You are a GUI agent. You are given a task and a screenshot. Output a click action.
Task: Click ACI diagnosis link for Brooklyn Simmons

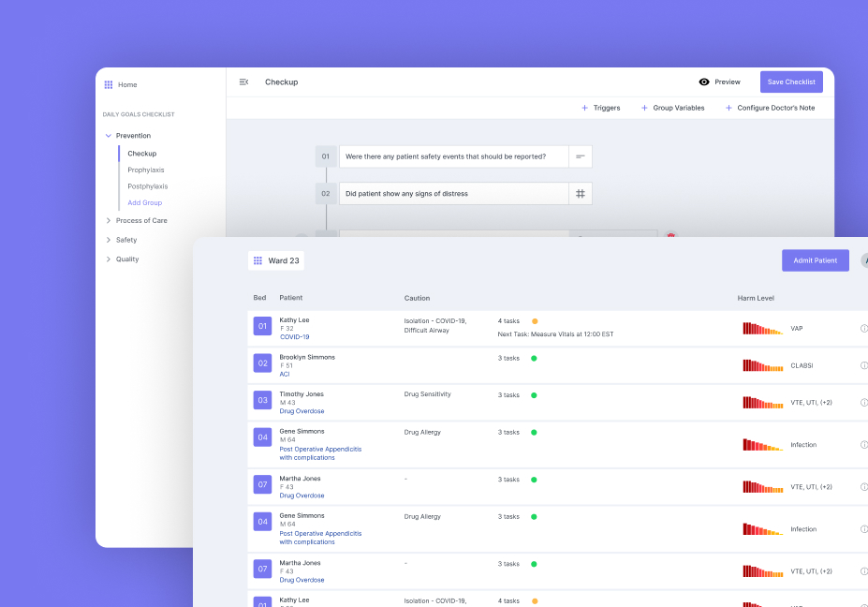tap(285, 374)
